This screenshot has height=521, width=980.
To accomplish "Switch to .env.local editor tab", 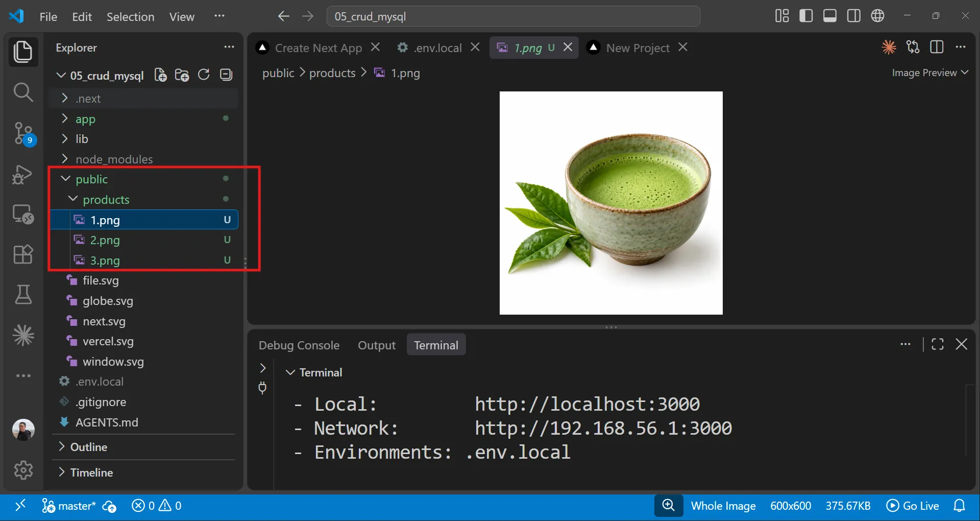I will pos(438,48).
